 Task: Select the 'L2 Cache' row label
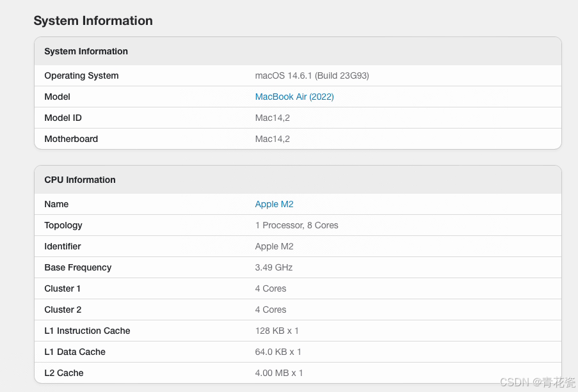point(64,373)
